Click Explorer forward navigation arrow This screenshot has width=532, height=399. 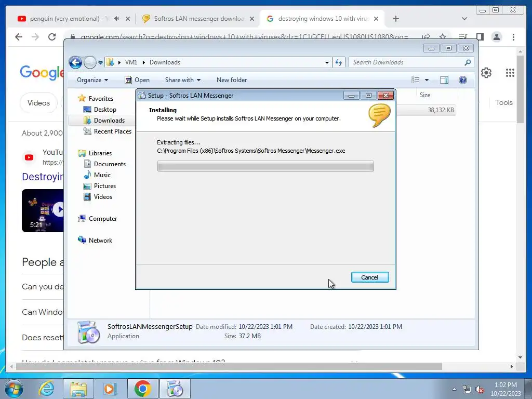(x=90, y=62)
